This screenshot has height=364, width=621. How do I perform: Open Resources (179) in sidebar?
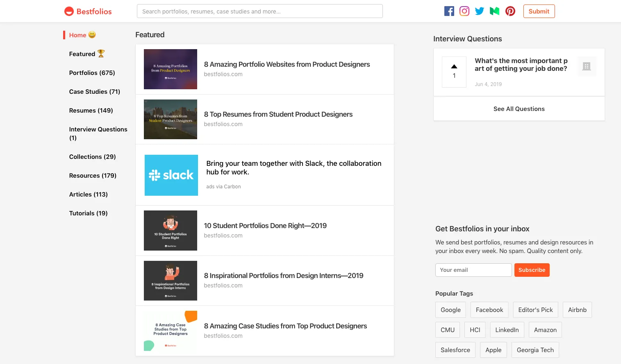click(93, 175)
